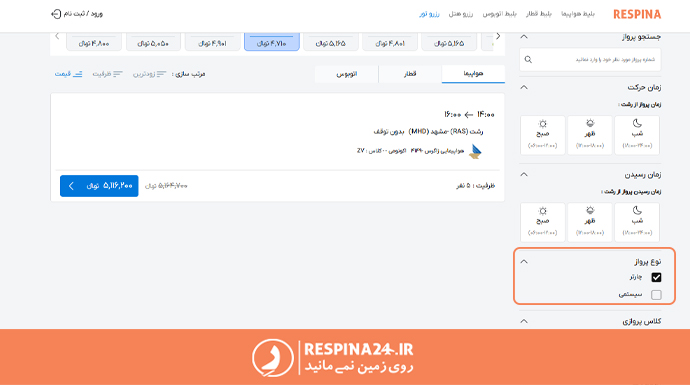Collapse the زمان رسیدن section
The width and height of the screenshot is (690, 385).
(524, 174)
